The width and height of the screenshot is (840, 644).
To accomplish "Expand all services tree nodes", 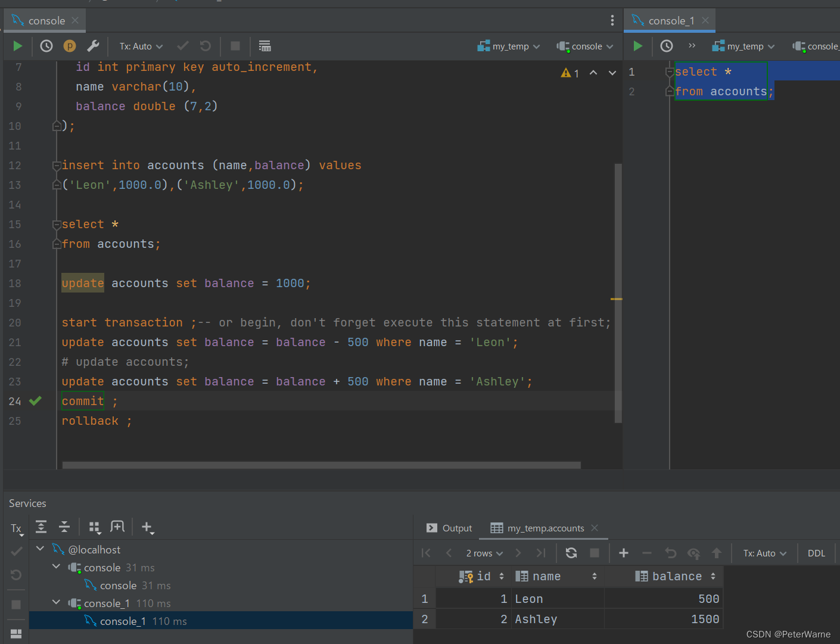I will [41, 527].
